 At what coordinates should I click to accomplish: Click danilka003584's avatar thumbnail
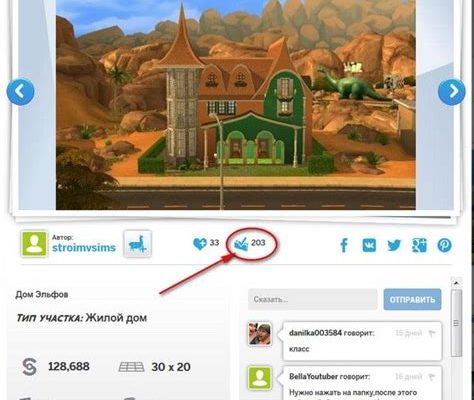(260, 334)
